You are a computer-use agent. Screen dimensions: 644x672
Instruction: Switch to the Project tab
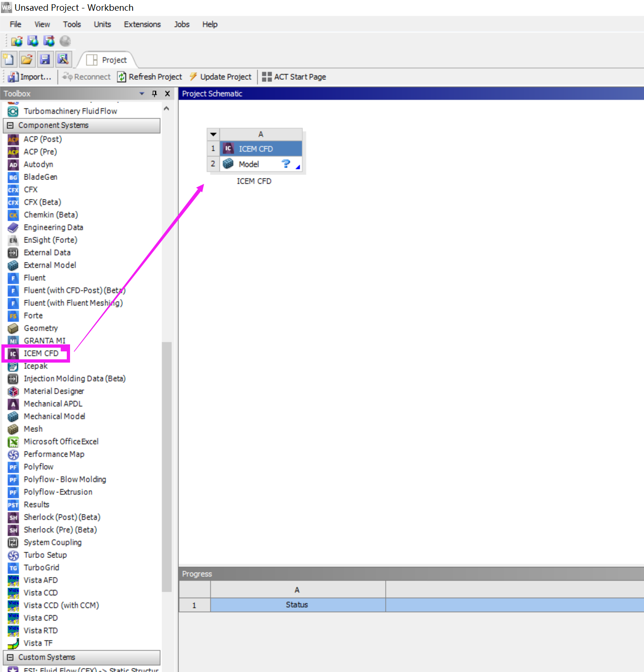pos(107,60)
